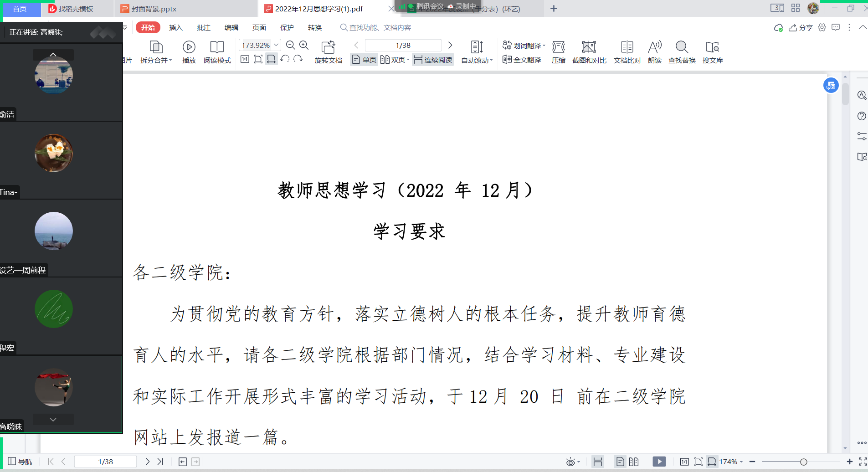Open the 173.92% zoom level dropdown
The height and width of the screenshot is (472, 868).
(x=276, y=45)
